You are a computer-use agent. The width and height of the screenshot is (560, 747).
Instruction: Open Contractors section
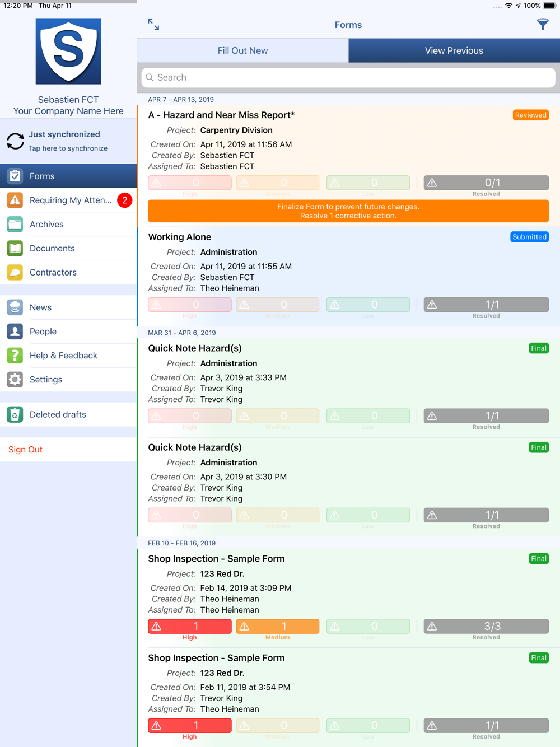tap(68, 272)
